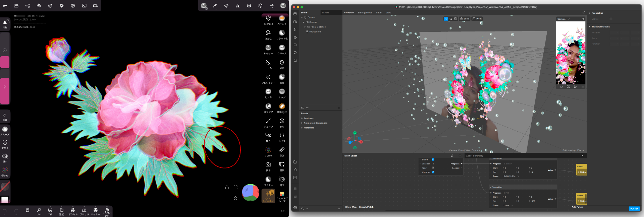Choose the ペイント paint brush tool

click(x=282, y=19)
